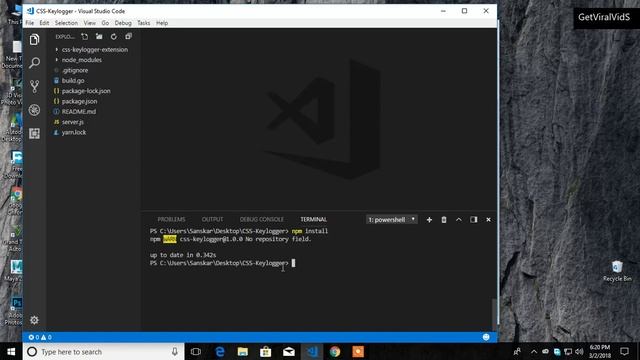Move the panel with the side toggle icon
The height and width of the screenshot is (360, 640).
pos(473,220)
